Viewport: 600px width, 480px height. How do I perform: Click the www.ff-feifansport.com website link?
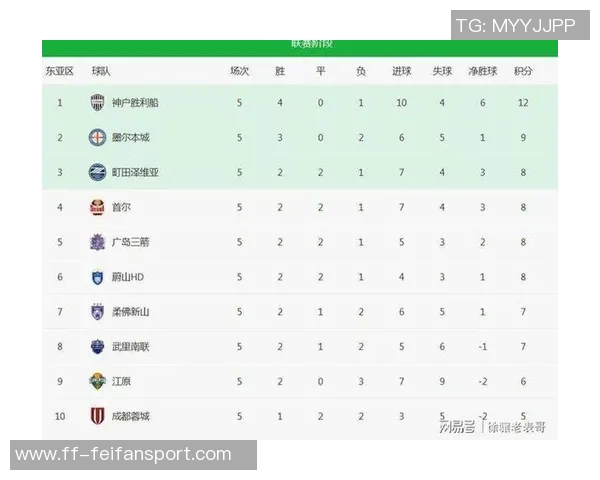point(123,455)
